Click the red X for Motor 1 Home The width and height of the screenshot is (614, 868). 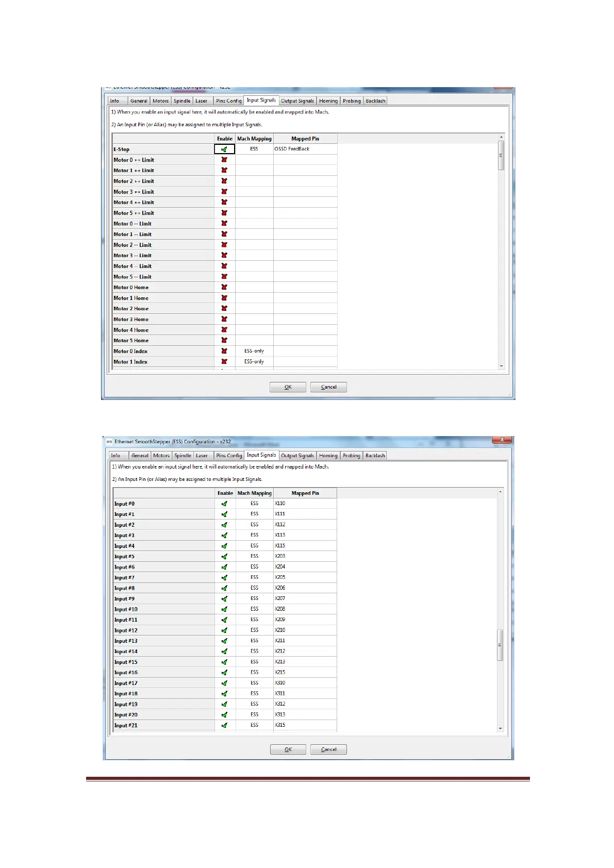(224, 298)
